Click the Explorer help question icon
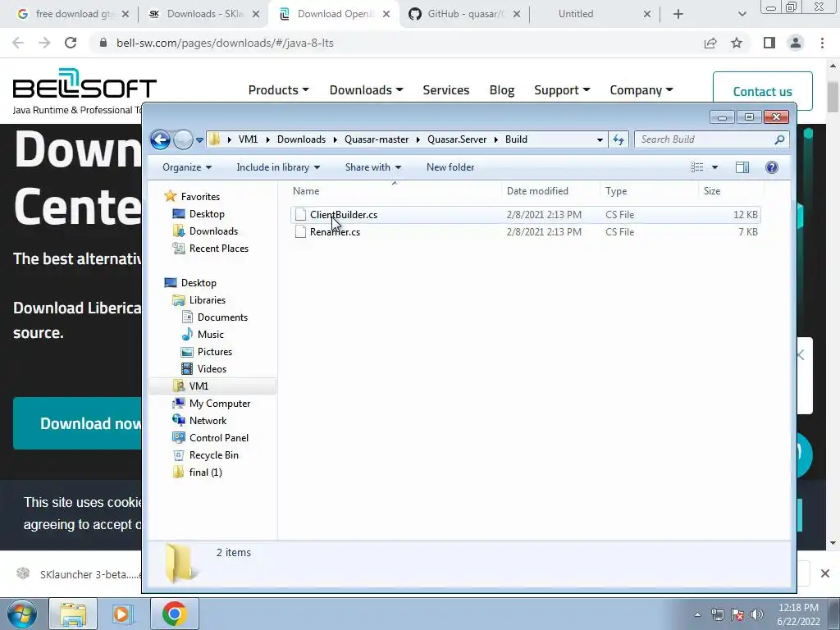840x630 pixels. tap(771, 167)
